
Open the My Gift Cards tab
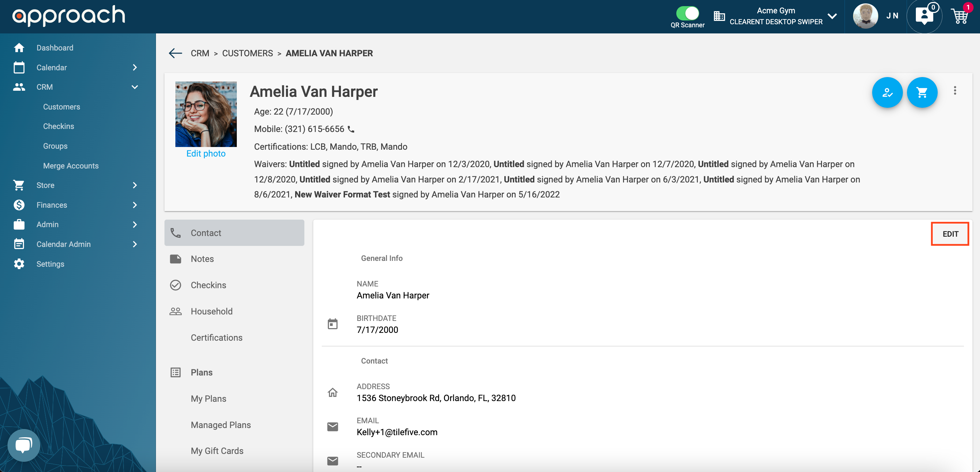[234, 451]
